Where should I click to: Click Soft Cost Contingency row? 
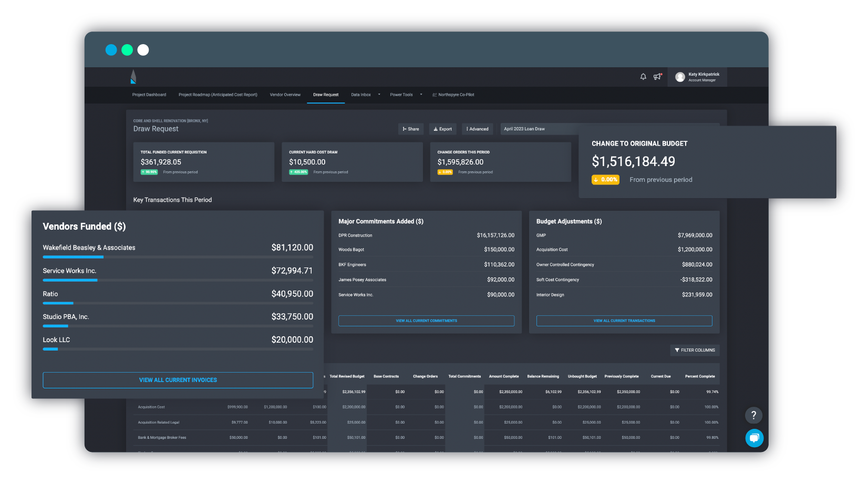pos(624,280)
